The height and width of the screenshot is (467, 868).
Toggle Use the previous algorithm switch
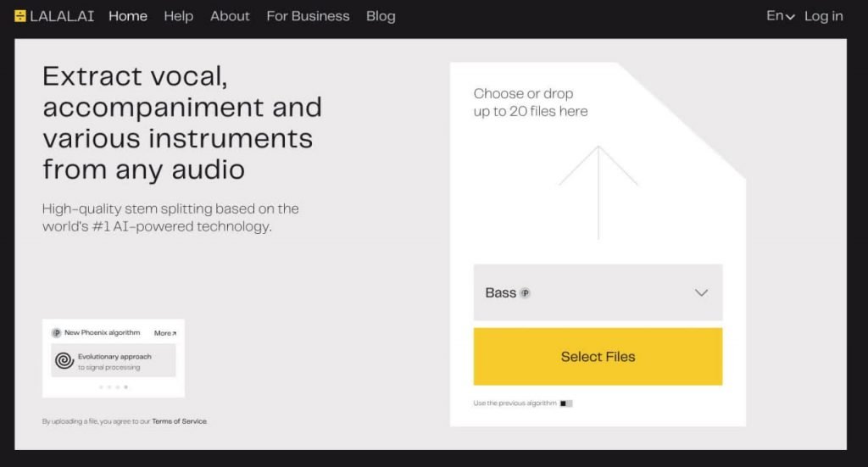pos(566,403)
